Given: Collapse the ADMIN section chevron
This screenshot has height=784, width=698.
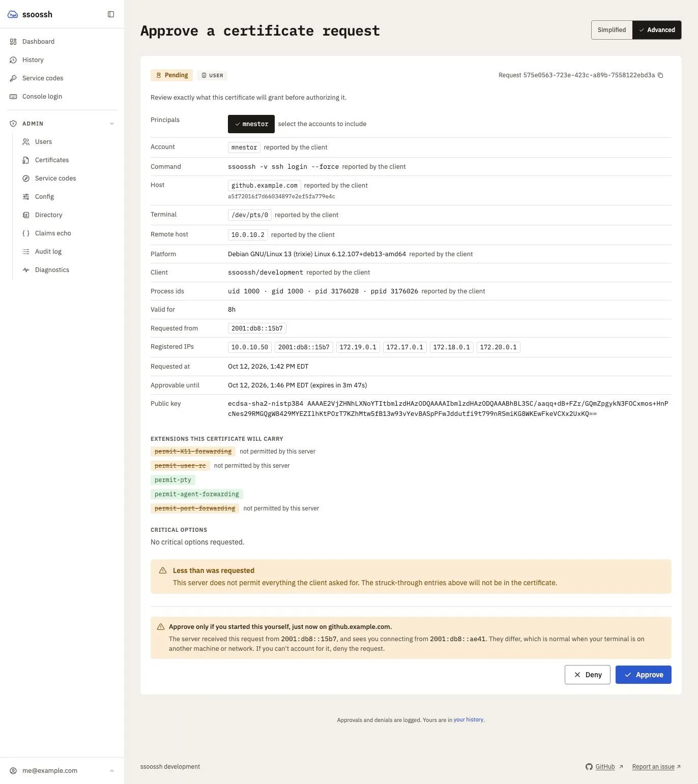Looking at the screenshot, I should point(112,124).
